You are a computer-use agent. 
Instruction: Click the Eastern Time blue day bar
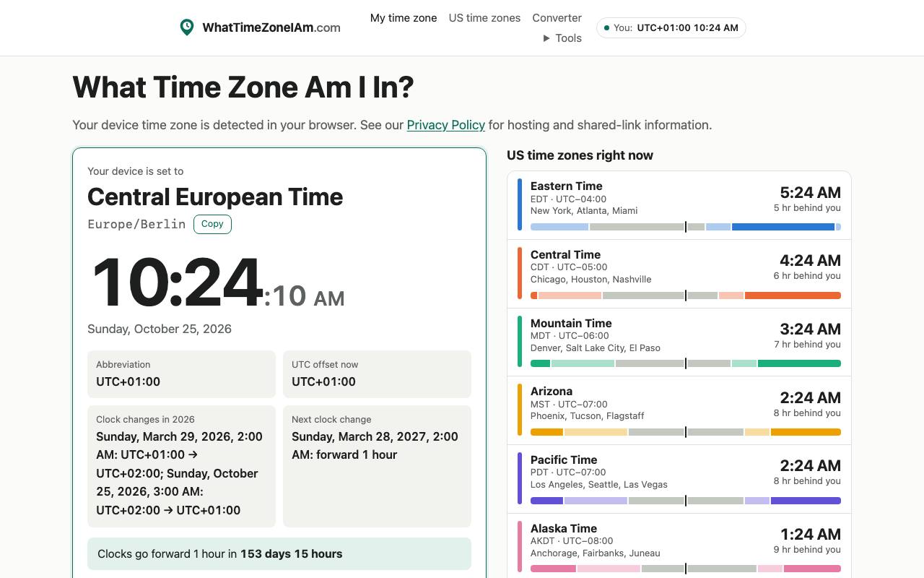tap(686, 227)
